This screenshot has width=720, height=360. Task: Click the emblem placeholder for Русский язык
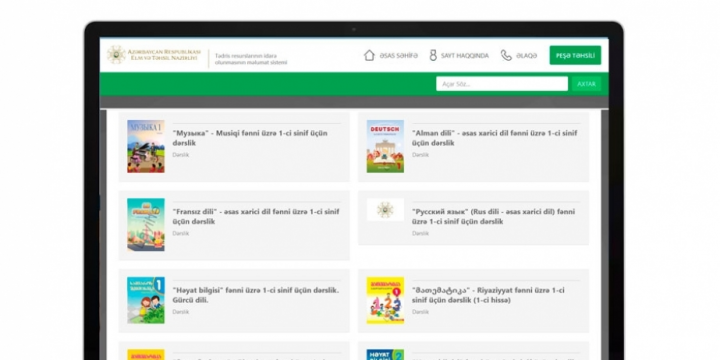click(x=385, y=210)
